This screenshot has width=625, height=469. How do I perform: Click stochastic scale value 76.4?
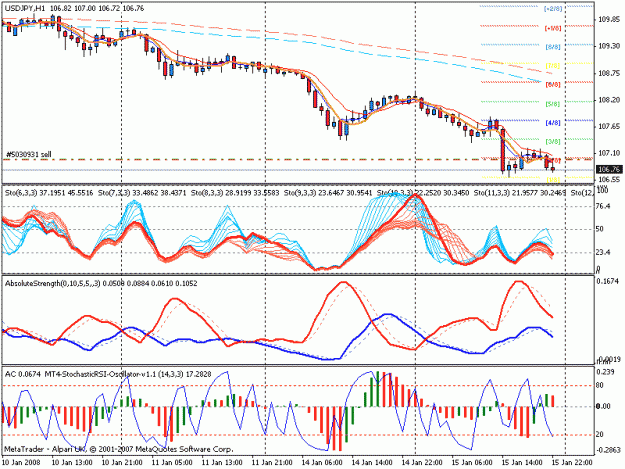tap(603, 206)
